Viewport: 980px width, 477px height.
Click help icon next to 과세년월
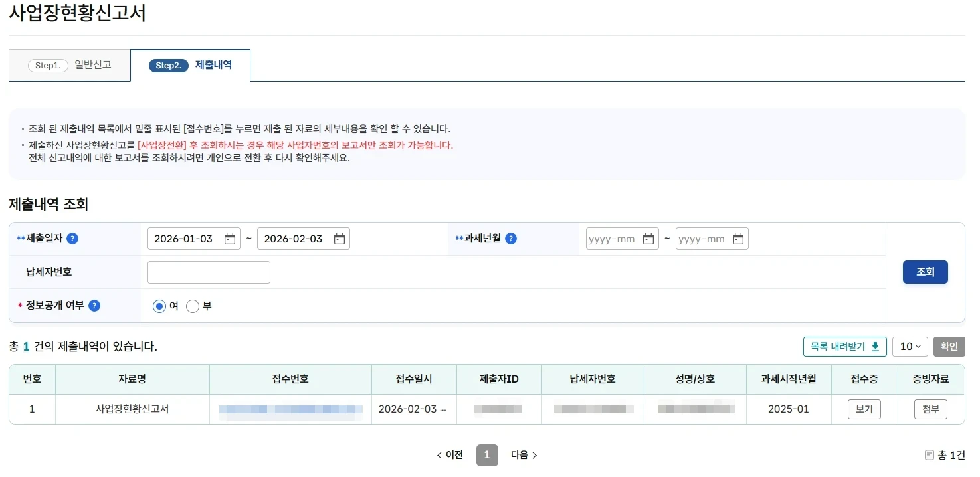pos(511,239)
